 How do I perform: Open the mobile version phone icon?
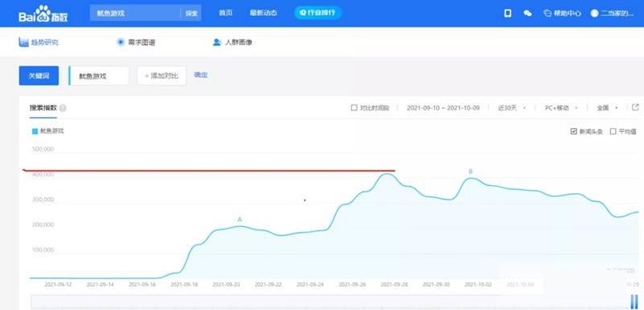pos(508,13)
